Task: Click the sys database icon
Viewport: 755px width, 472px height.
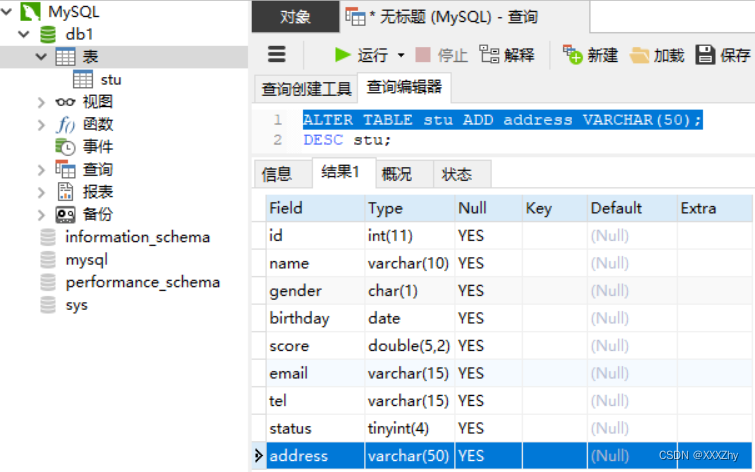Action: 48,305
